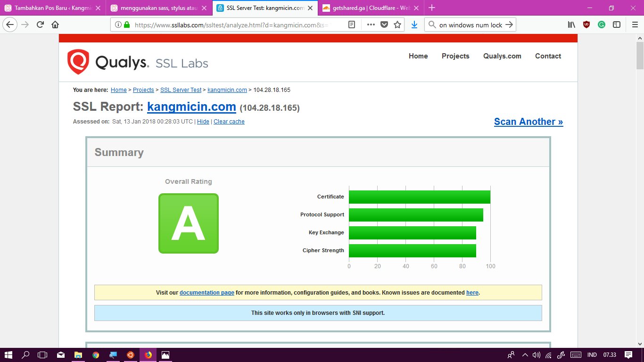644x362 pixels.
Task: Click the SSL Server Test breadcrumb
Action: click(x=181, y=90)
